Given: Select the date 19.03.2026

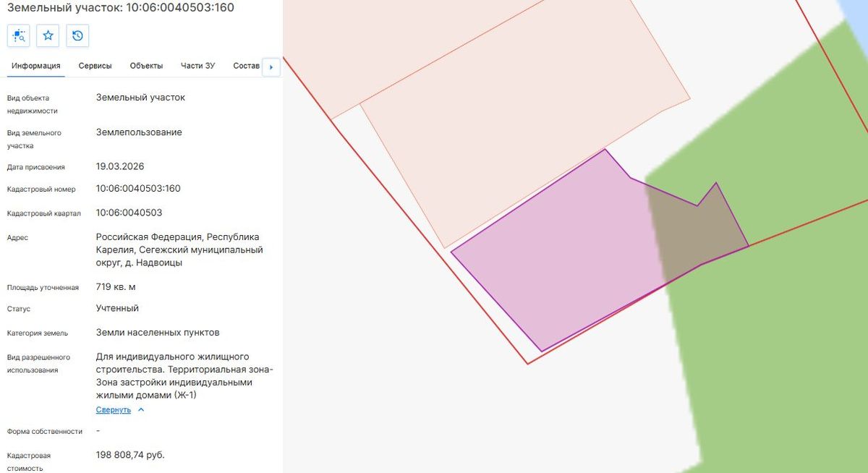Looking at the screenshot, I should point(120,166).
